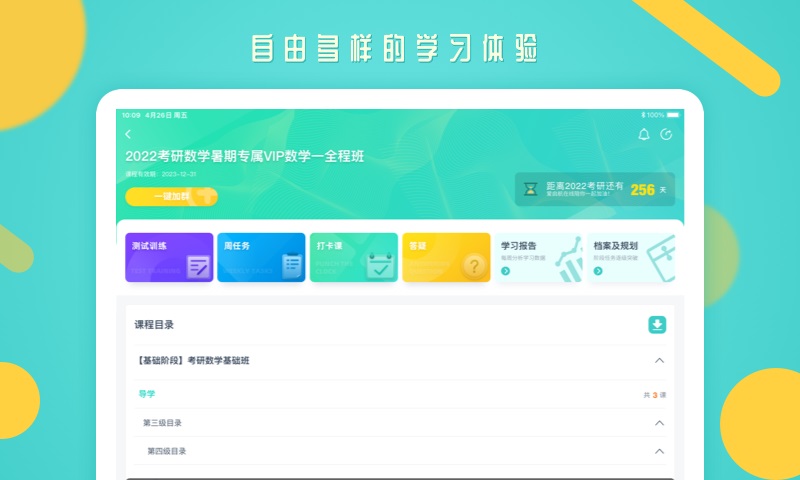The width and height of the screenshot is (800, 480).
Task: Click the circular refresh icon beside the bell
Action: [x=667, y=135]
